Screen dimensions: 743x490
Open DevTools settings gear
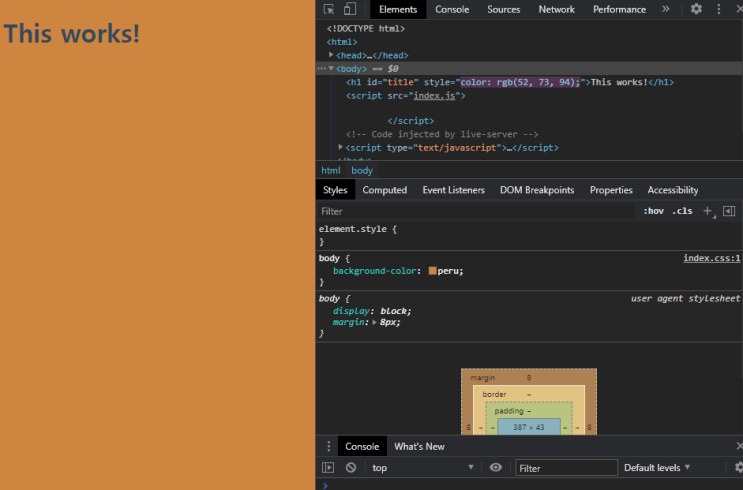tap(696, 9)
